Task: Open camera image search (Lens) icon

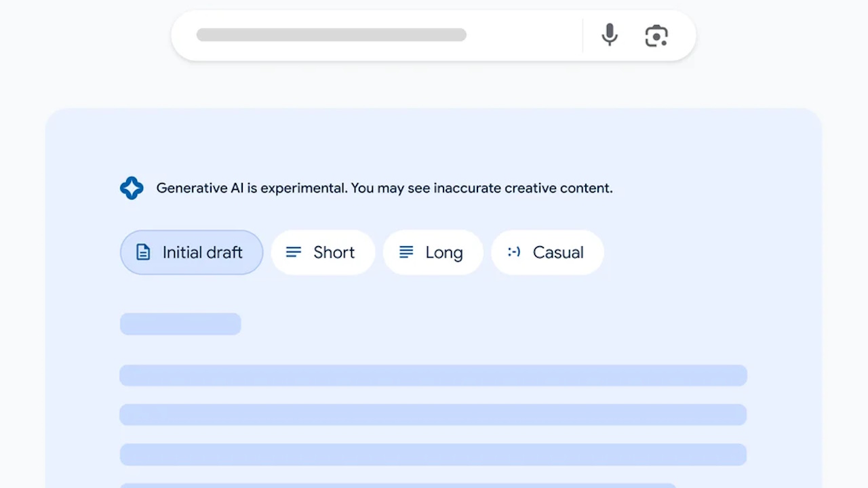Action: pyautogui.click(x=656, y=35)
